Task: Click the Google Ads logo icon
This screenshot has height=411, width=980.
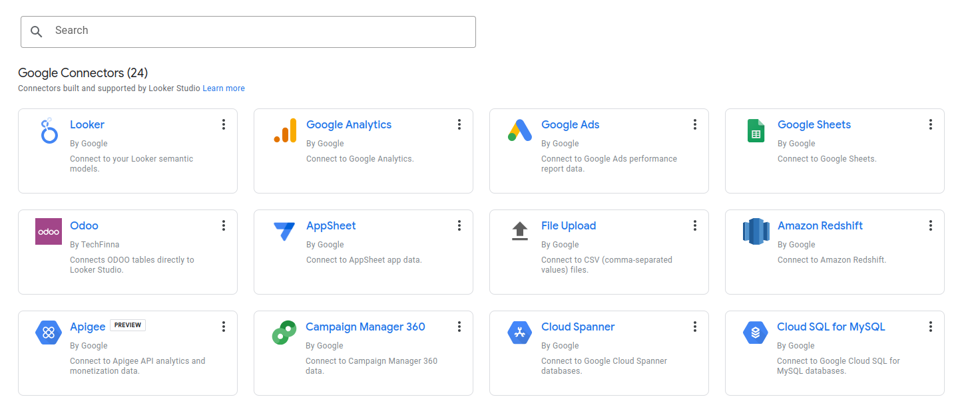Action: pyautogui.click(x=519, y=131)
